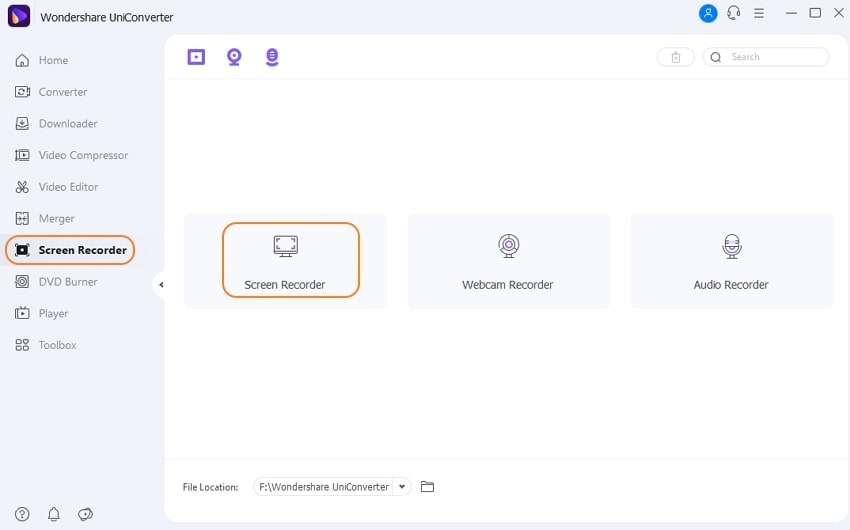This screenshot has height=530, width=850.
Task: Open the feedback chat icon at bottom left
Action: (85, 514)
